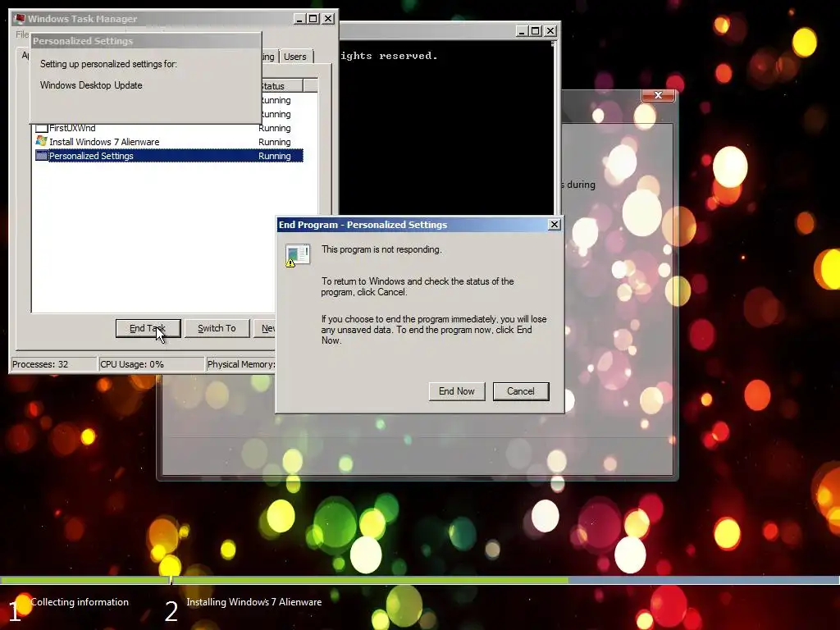Viewport: 840px width, 630px height.
Task: Click Switch To button in Task Manager
Action: point(217,328)
